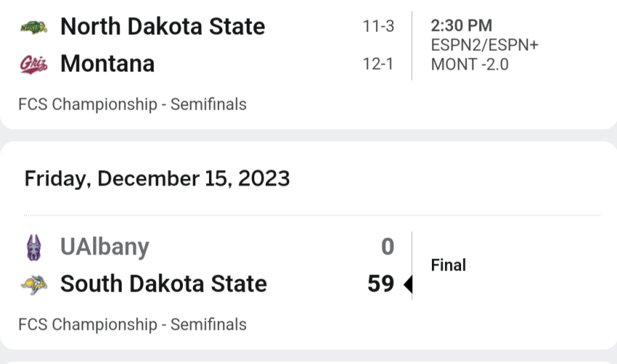Click FCS Championship label under UAlbany game
This screenshot has width=617, height=364.
(133, 325)
